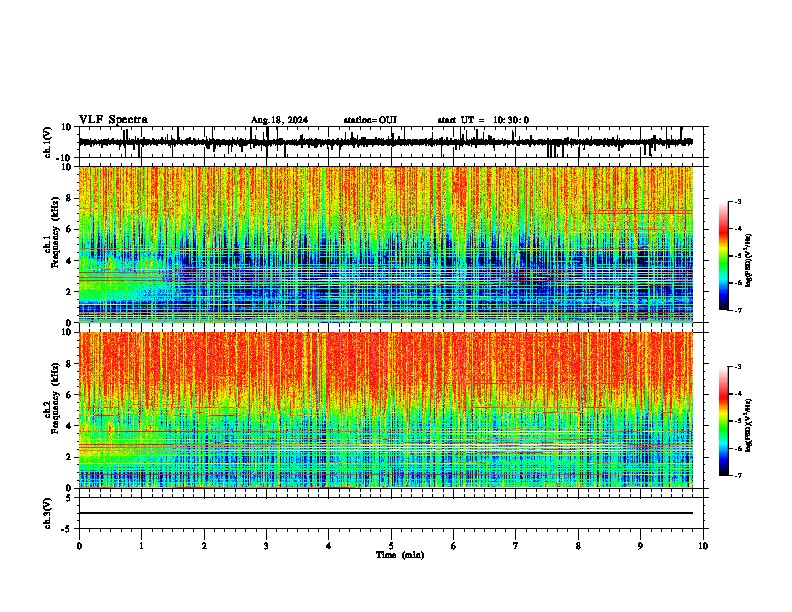Click the 'VLF Spectra' title text
This screenshot has height=612, width=792.
113,120
